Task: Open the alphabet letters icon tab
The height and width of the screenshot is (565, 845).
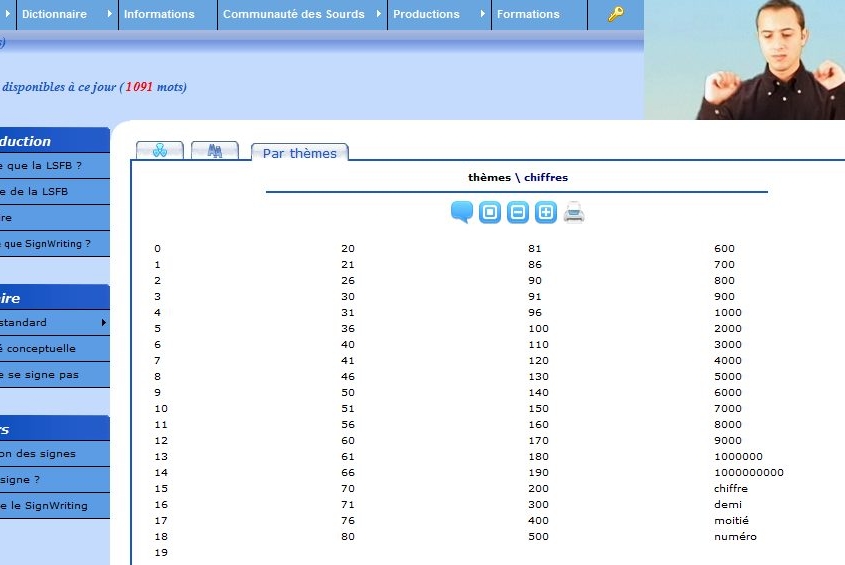Action: tap(214, 151)
